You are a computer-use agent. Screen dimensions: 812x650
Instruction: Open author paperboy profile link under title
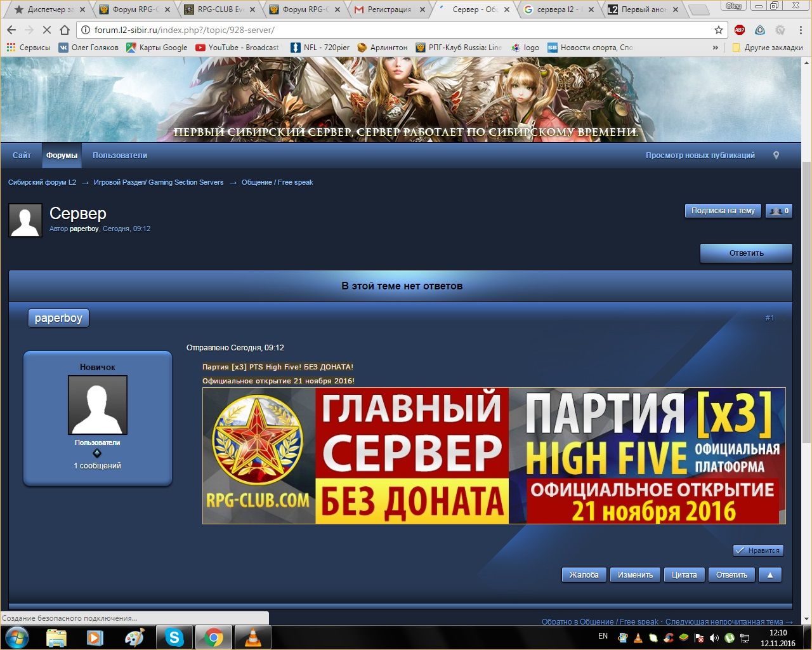pyautogui.click(x=84, y=229)
